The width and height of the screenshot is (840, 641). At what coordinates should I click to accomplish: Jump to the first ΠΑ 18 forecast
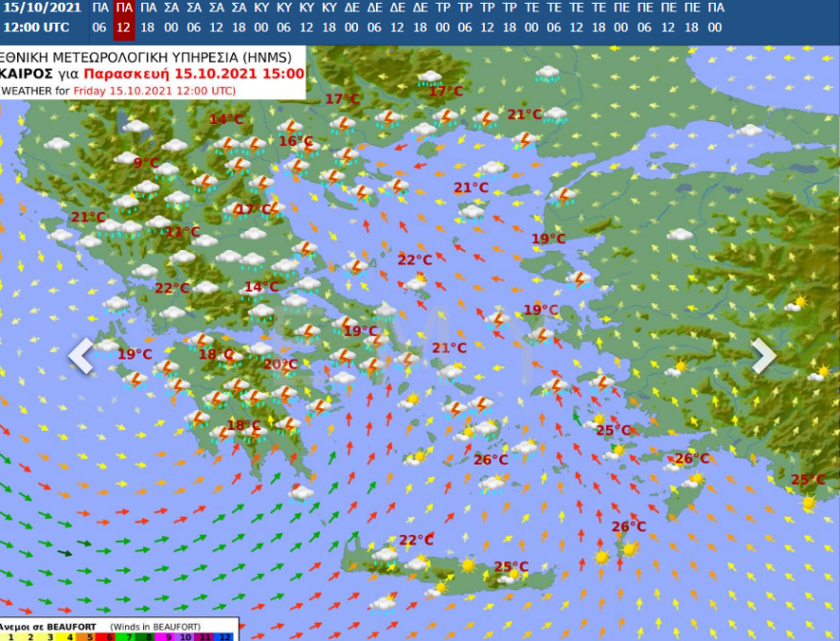148,17
